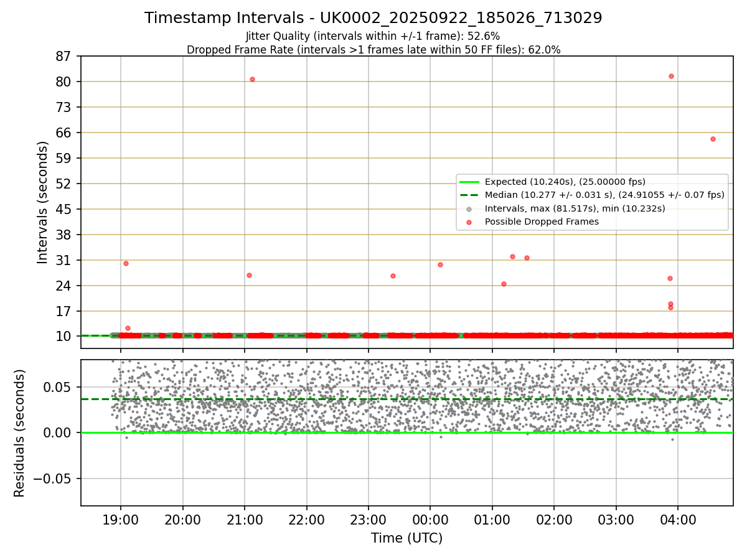Select the red point near 27 seconds at 21:00
This screenshot has width=747, height=560.
[249, 275]
